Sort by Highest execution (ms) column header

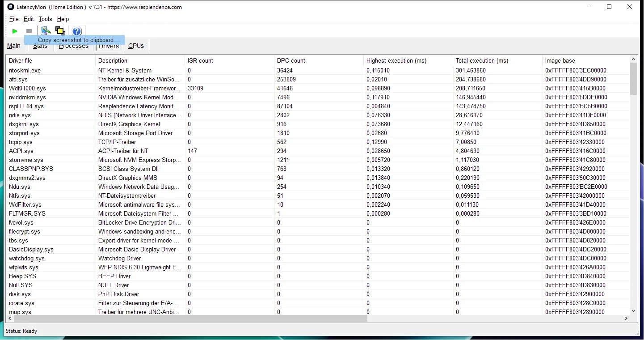pos(408,60)
